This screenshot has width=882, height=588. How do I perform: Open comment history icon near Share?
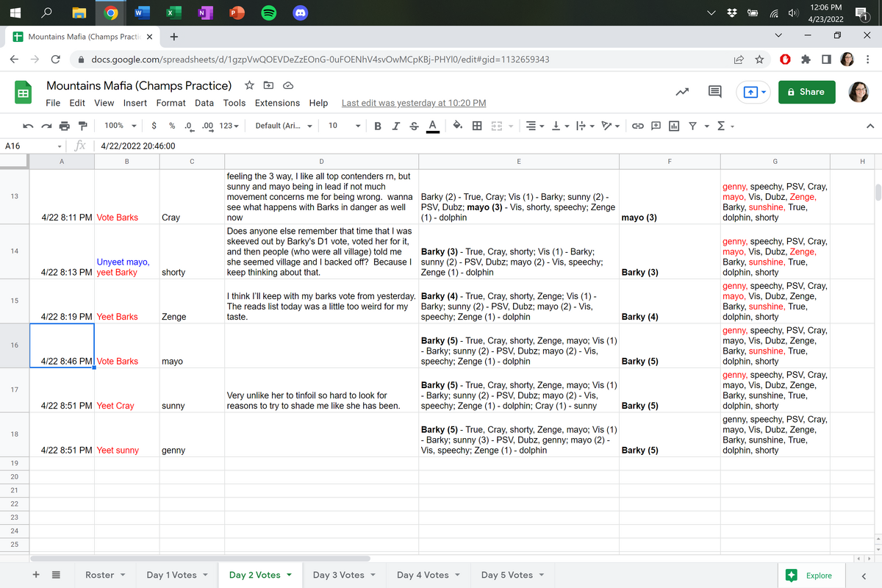pos(714,92)
